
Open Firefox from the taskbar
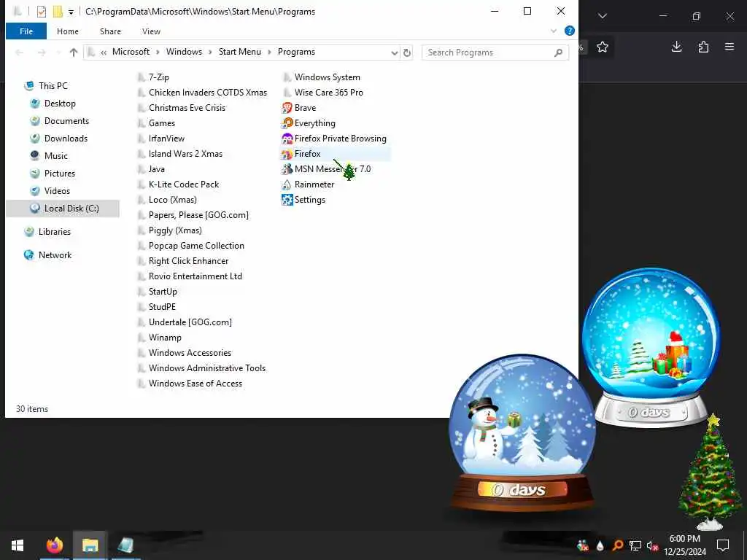click(55, 545)
